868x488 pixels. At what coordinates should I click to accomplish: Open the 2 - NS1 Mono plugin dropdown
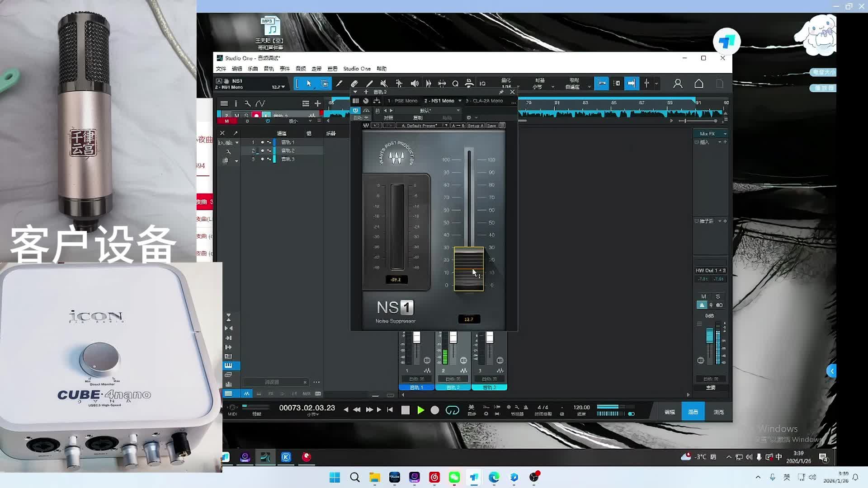[x=460, y=101]
